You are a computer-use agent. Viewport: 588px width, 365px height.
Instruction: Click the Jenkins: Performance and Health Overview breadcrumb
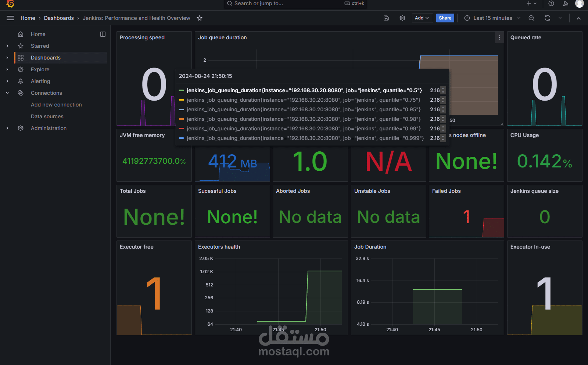pos(136,18)
